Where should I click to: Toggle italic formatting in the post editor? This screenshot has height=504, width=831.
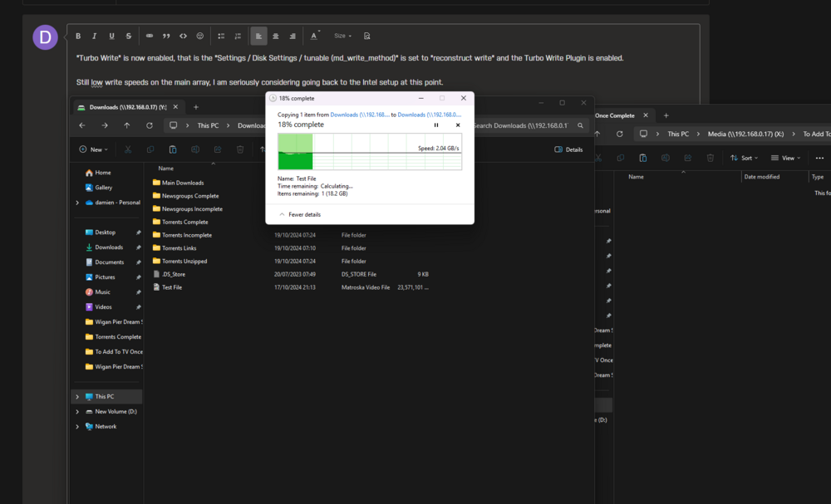(x=95, y=36)
